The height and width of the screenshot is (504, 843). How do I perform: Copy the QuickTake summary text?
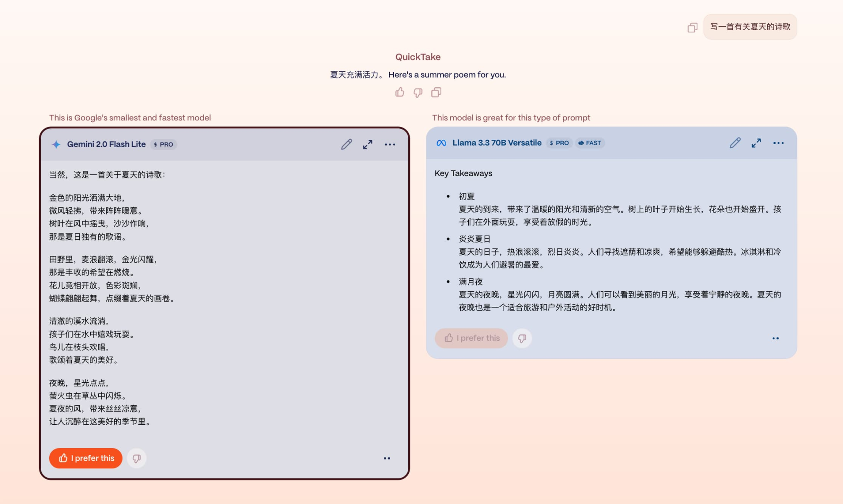pyautogui.click(x=436, y=92)
